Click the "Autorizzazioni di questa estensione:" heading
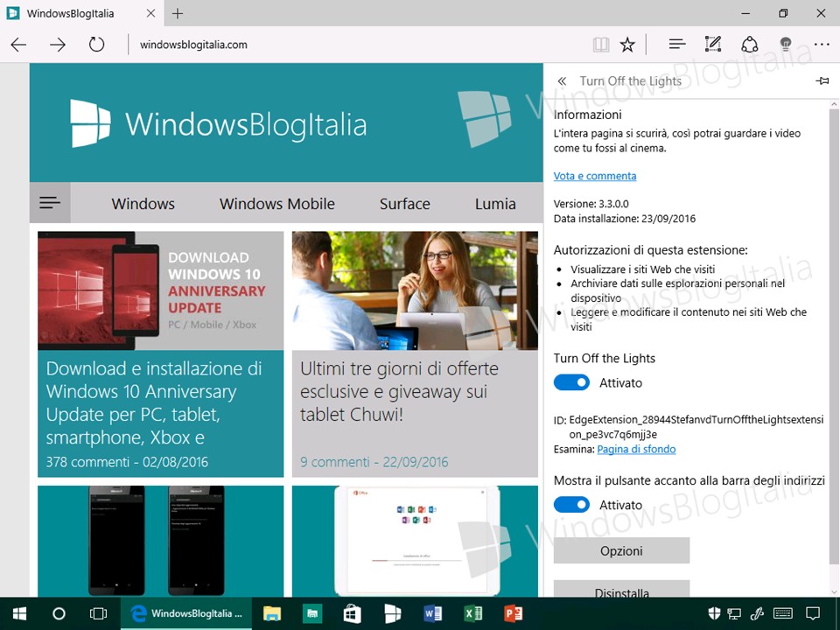The height and width of the screenshot is (630, 840). point(650,249)
